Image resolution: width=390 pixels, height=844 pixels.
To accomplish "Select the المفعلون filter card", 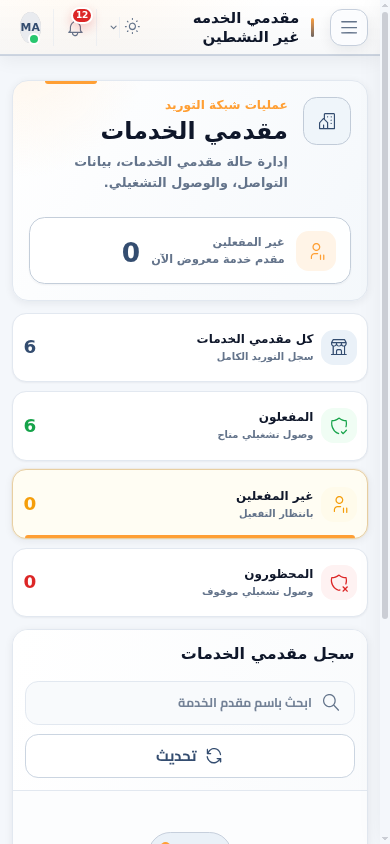I will [x=190, y=426].
